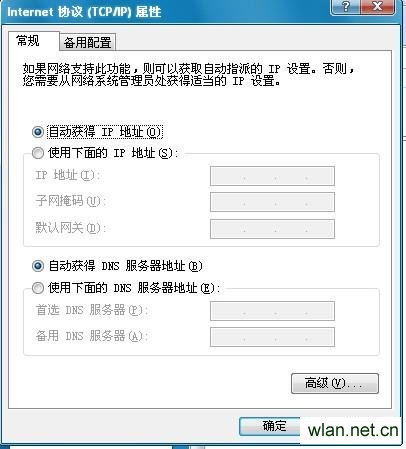Click the dialog title bar text
406x449 pixels.
(x=84, y=12)
